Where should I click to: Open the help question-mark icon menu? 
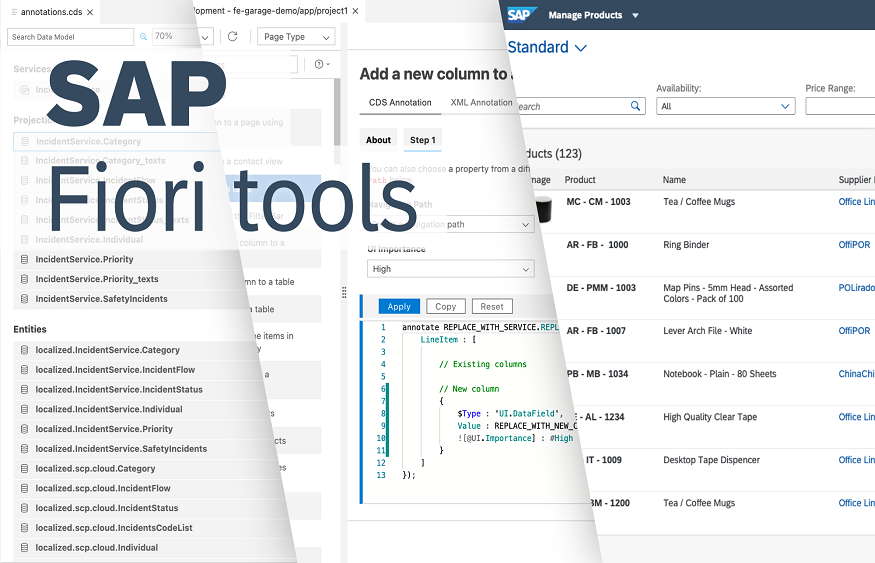pos(322,64)
